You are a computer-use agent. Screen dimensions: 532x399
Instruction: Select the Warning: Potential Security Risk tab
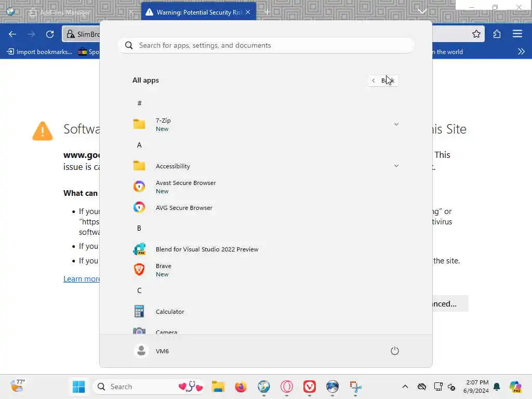[198, 12]
